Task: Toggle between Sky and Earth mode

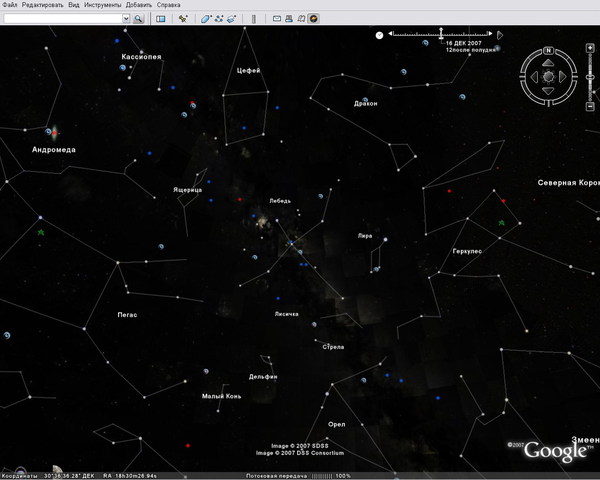Action: [x=313, y=18]
